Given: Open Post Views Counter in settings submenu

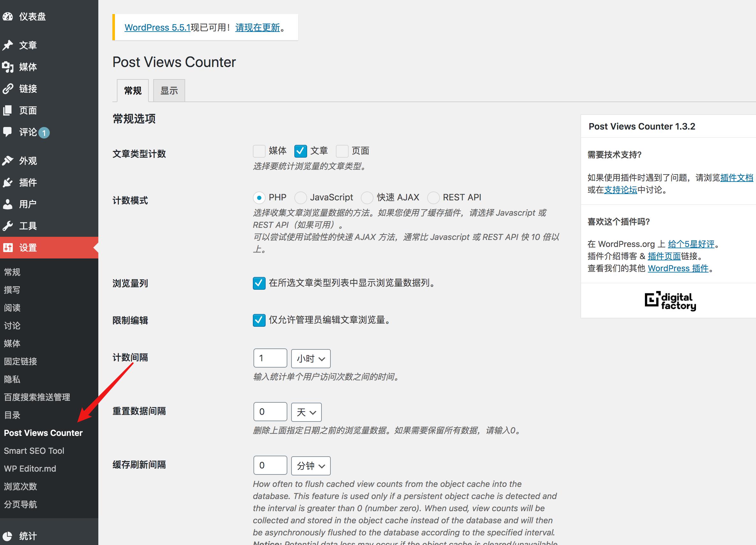Looking at the screenshot, I should point(43,433).
